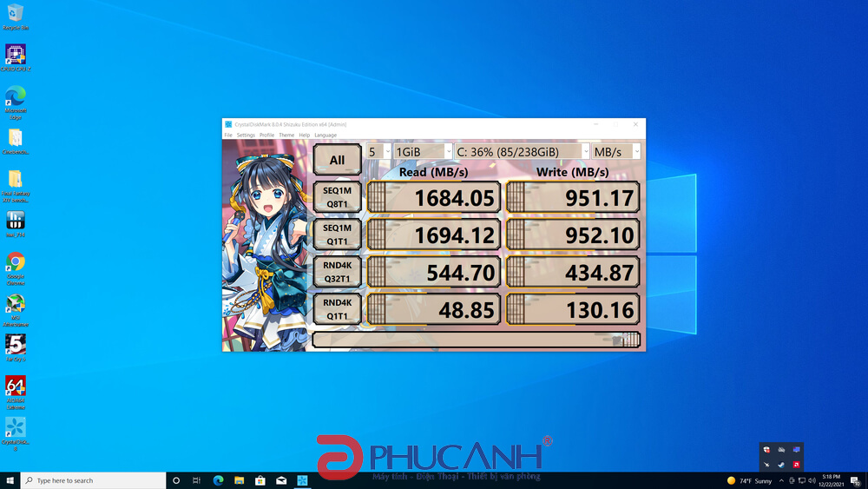Open the test size dropdown showing 1GiB
Viewport: 868px width, 489px height.
pyautogui.click(x=423, y=152)
